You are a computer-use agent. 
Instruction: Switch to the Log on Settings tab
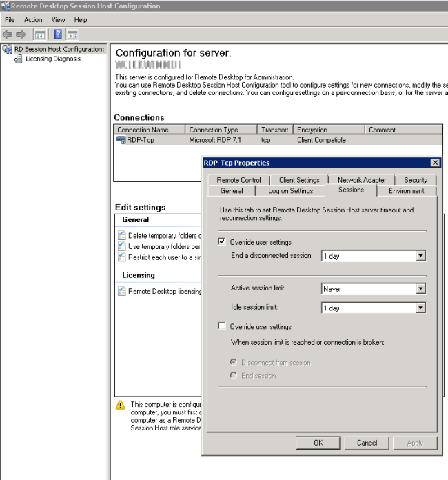[290, 191]
